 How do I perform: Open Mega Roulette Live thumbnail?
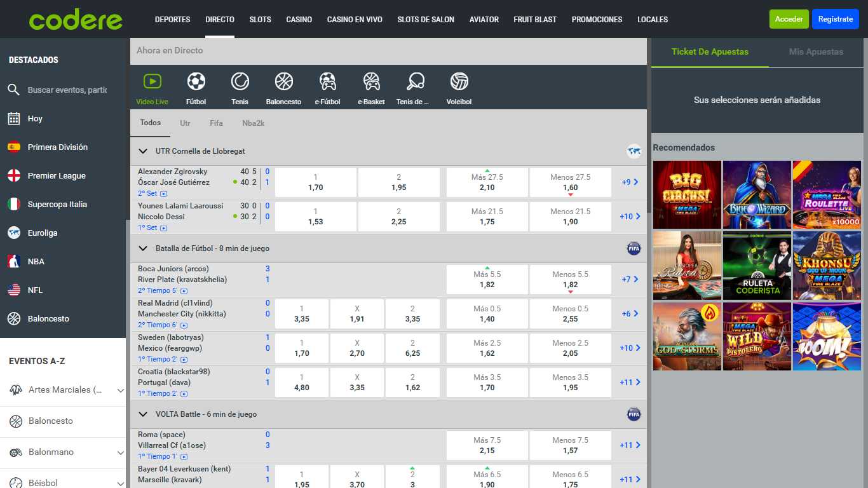coord(827,194)
